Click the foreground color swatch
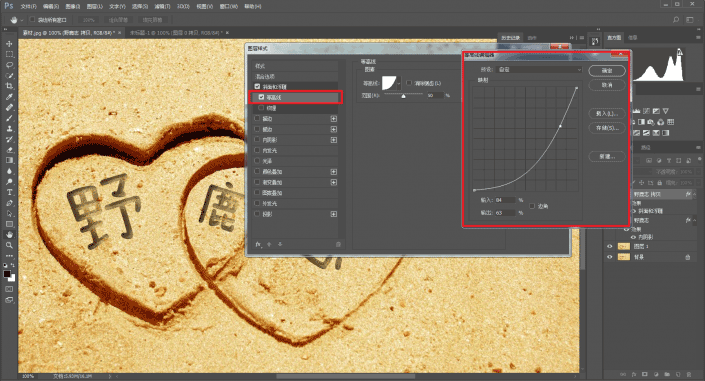This screenshot has width=705, height=381. pos(7,274)
